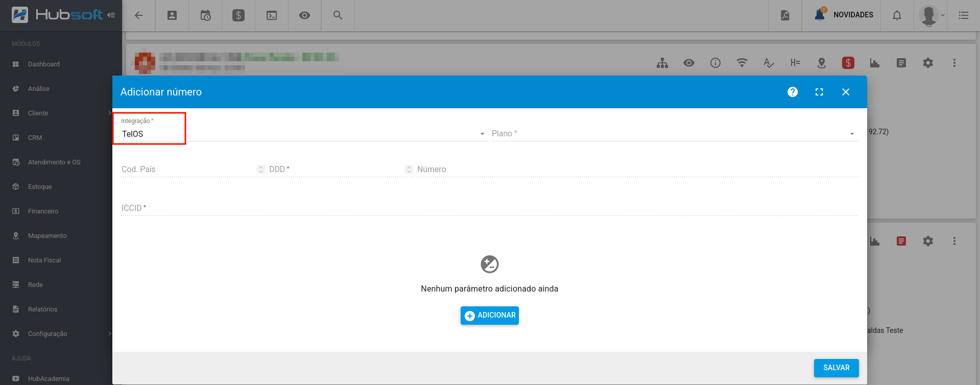
Task: Click the back arrow in top toolbar
Action: click(138, 15)
